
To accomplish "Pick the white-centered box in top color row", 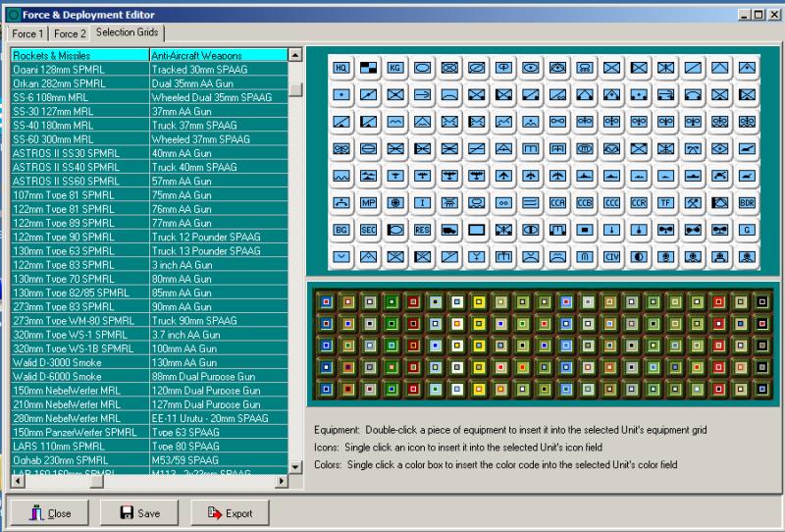I will 456,302.
